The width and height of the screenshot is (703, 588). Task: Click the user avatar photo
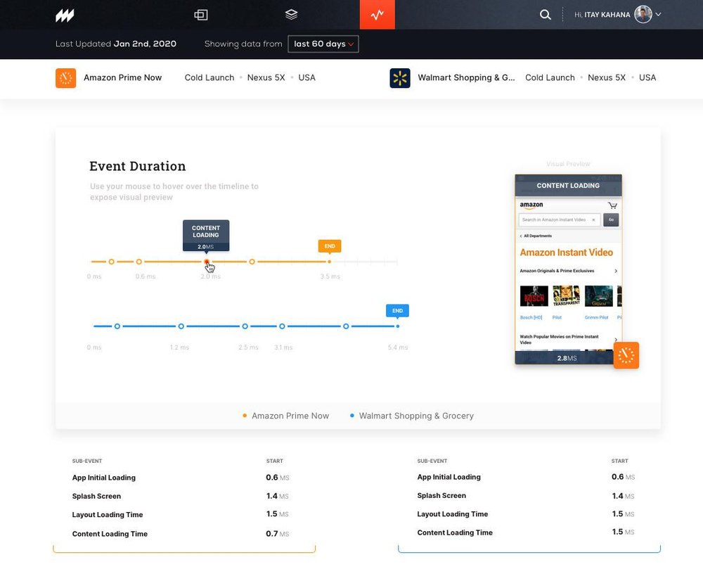coord(643,14)
